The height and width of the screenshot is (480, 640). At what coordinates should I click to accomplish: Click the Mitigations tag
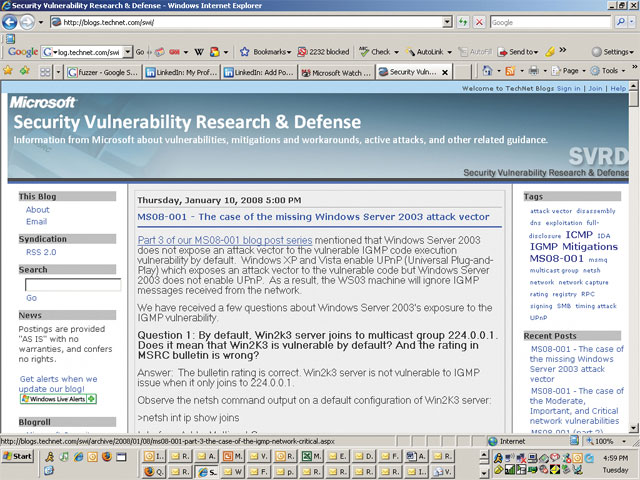(590, 247)
